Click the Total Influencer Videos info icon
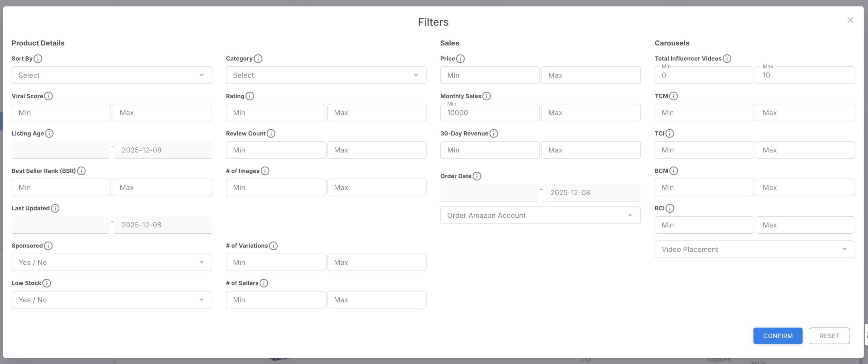 727,58
